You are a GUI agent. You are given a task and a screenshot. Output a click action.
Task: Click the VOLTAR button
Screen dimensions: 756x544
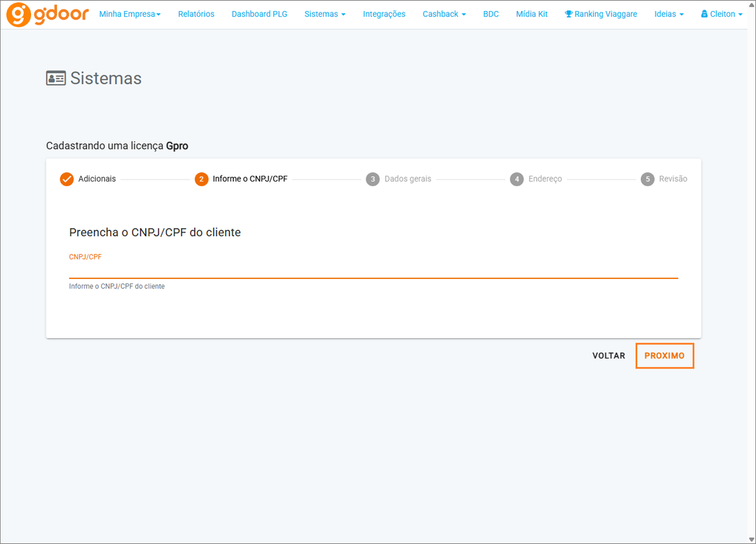(608, 356)
